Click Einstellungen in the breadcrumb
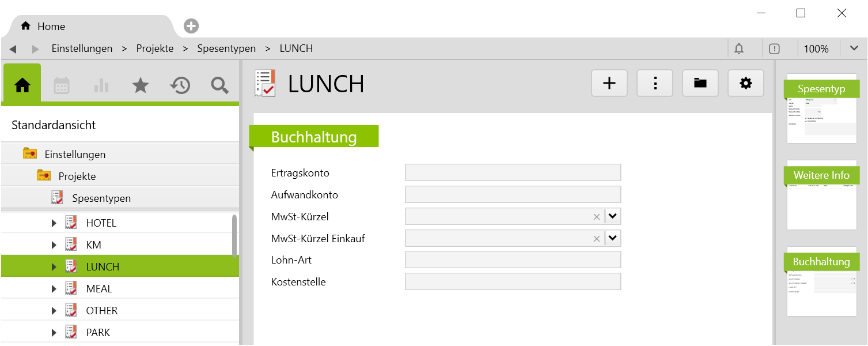Screen dimensions: 868x346 coord(82,48)
